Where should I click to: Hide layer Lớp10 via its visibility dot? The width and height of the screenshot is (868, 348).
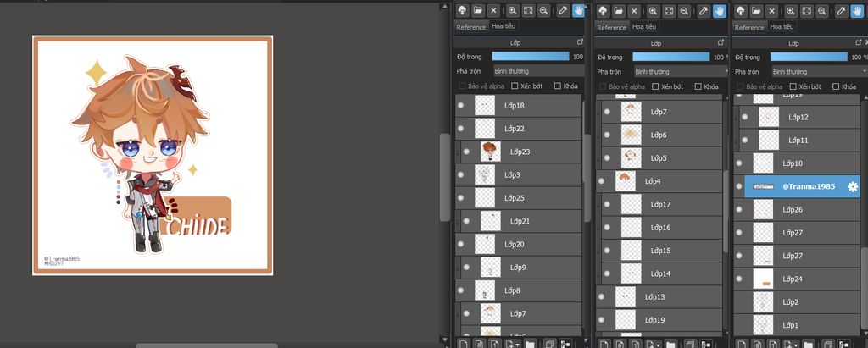pyautogui.click(x=739, y=163)
